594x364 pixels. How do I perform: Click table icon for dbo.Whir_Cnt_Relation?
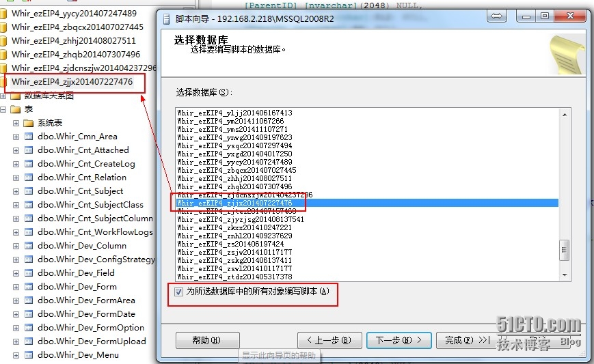click(29, 178)
